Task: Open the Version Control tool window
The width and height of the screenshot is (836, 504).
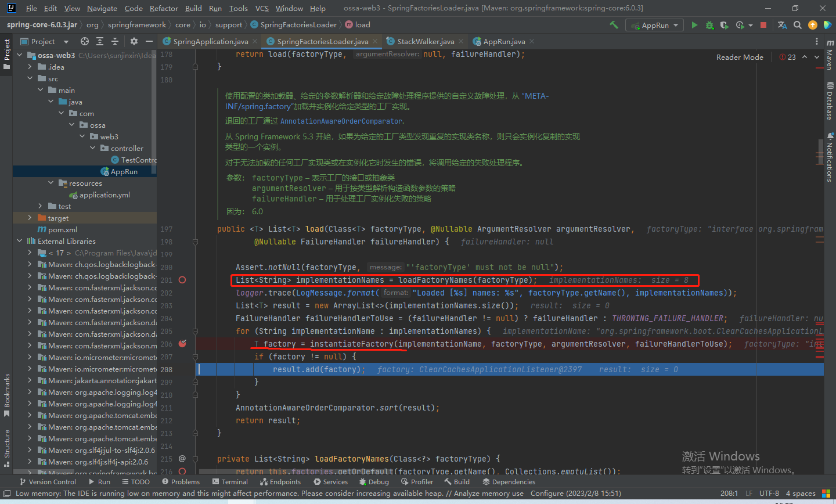Action: coord(47,482)
